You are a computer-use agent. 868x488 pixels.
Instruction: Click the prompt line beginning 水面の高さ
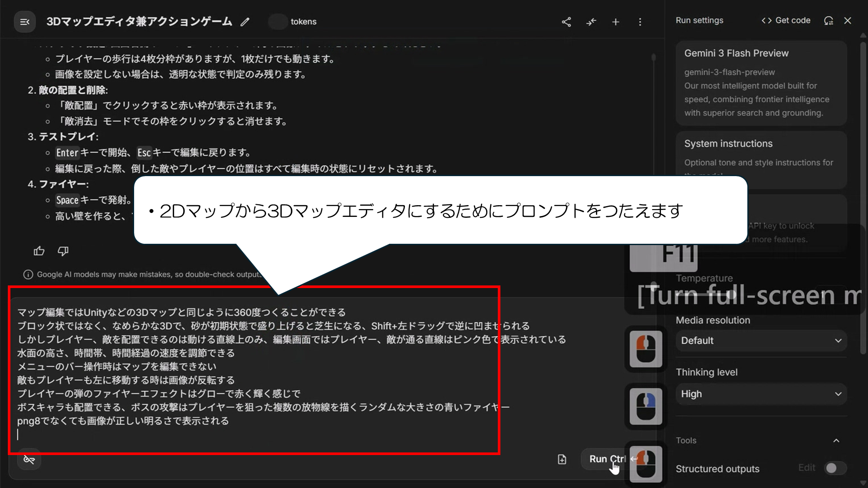click(x=126, y=353)
